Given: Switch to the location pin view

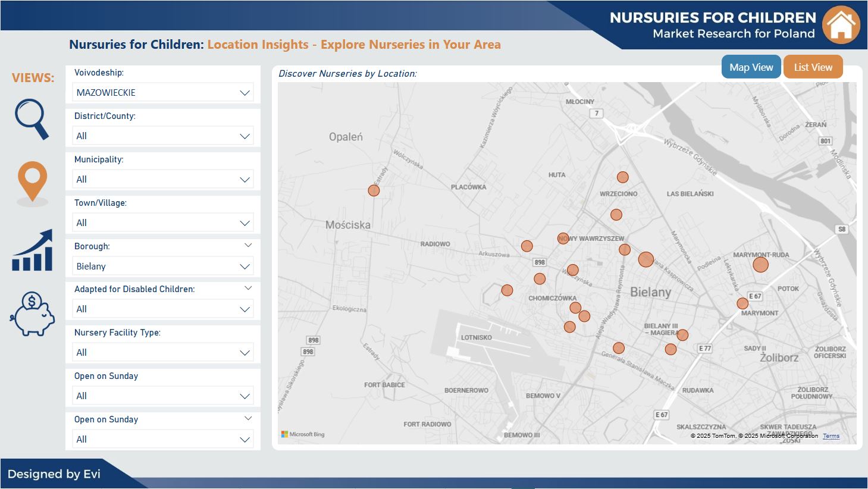Looking at the screenshot, I should [32, 183].
